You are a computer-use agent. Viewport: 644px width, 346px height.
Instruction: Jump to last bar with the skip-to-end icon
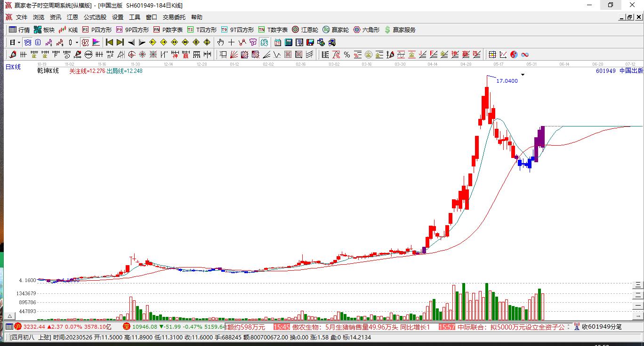coord(120,42)
